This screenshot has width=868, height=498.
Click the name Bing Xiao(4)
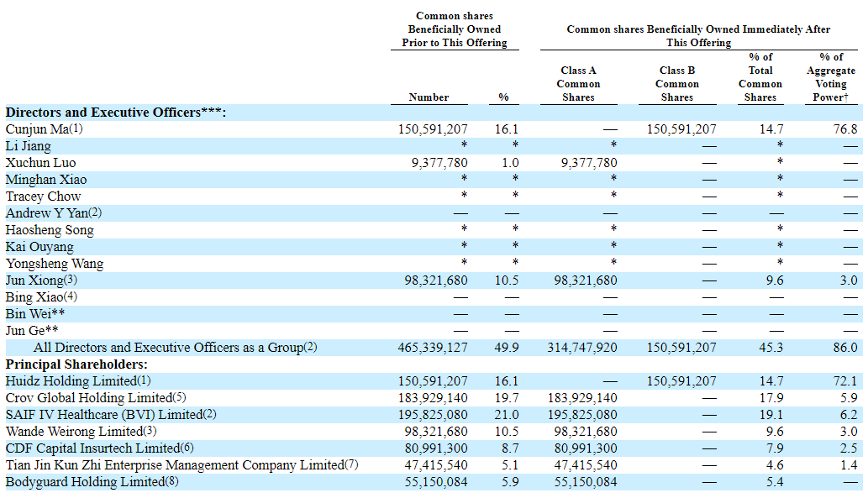(41, 297)
